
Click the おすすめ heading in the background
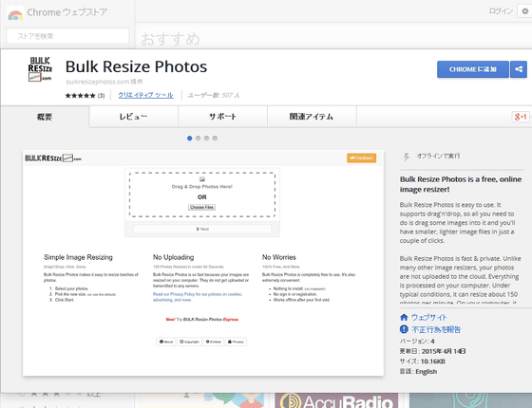(170, 39)
